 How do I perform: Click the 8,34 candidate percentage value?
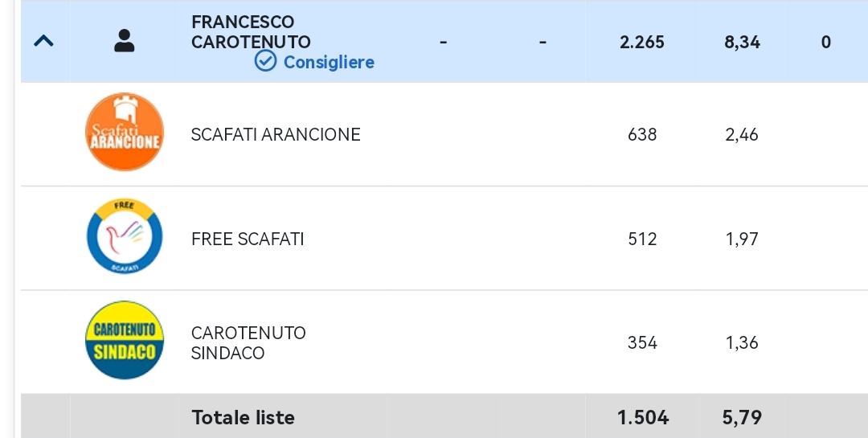(x=742, y=42)
